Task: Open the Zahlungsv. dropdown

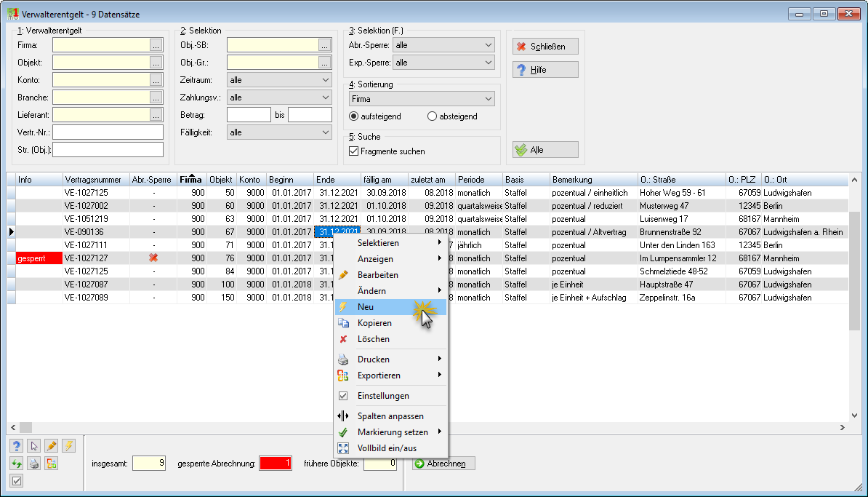Action: click(x=279, y=98)
